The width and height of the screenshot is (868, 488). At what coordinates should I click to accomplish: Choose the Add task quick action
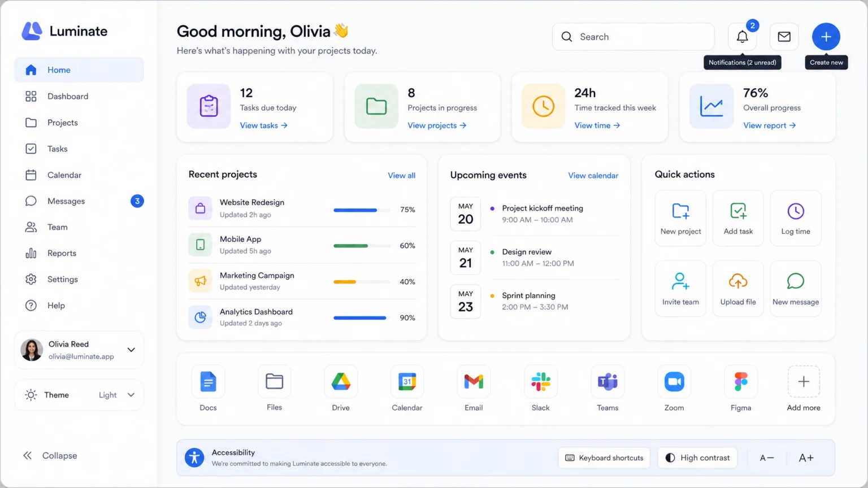coord(738,219)
